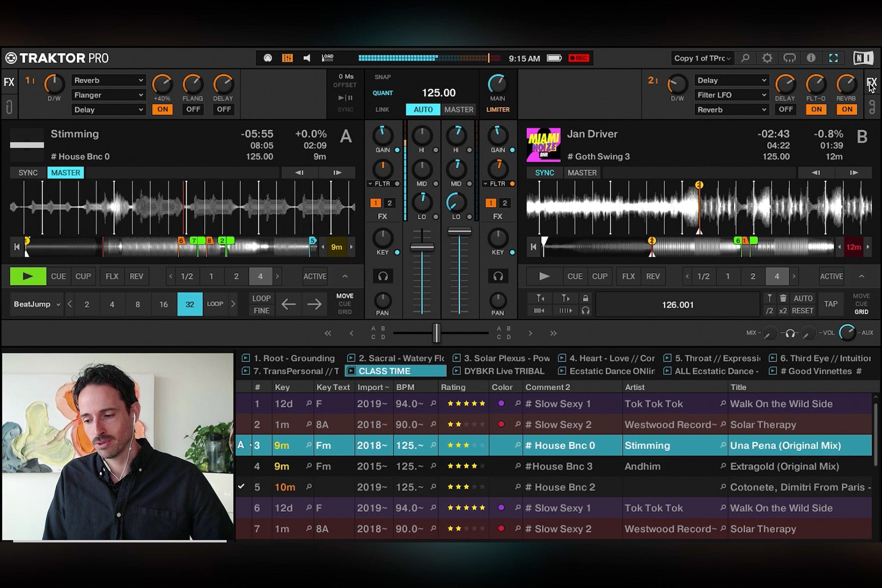Click RESET next to the BPM display
The image size is (882, 588).
(804, 311)
